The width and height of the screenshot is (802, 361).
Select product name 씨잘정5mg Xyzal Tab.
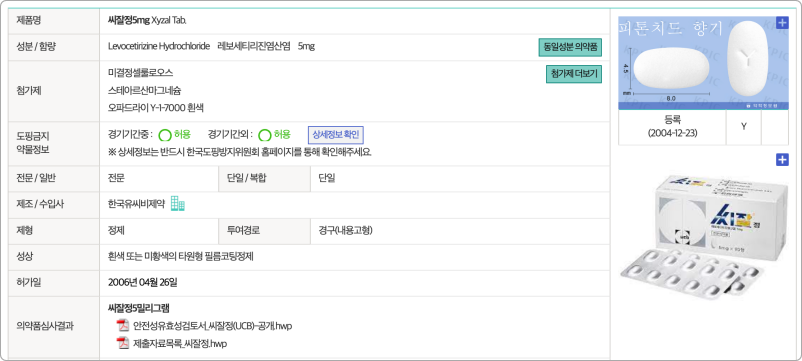[148, 20]
